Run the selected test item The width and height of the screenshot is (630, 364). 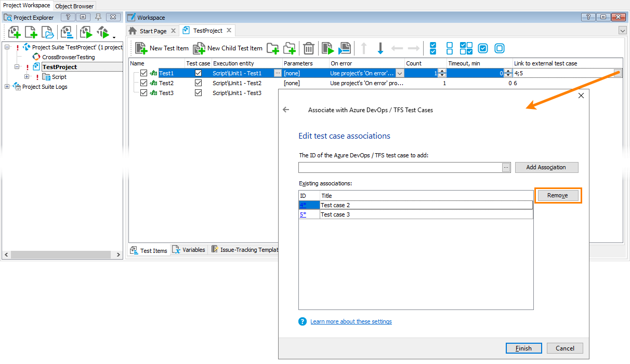pos(327,48)
